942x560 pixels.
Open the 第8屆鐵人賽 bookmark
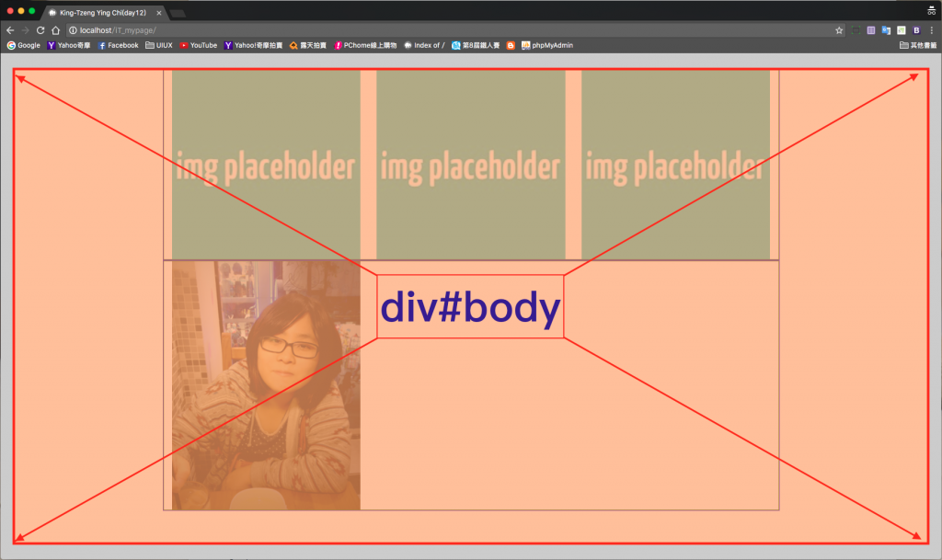click(476, 45)
